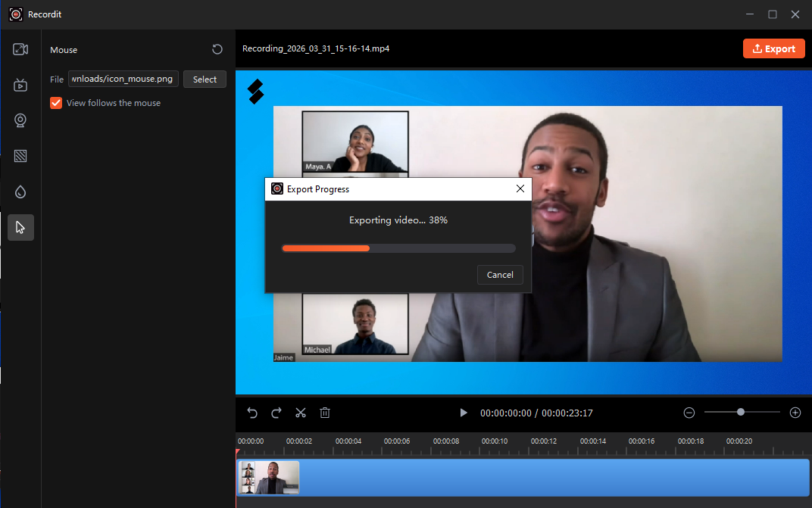
Task: Click Select to choose a mouse icon file
Action: pyautogui.click(x=205, y=79)
